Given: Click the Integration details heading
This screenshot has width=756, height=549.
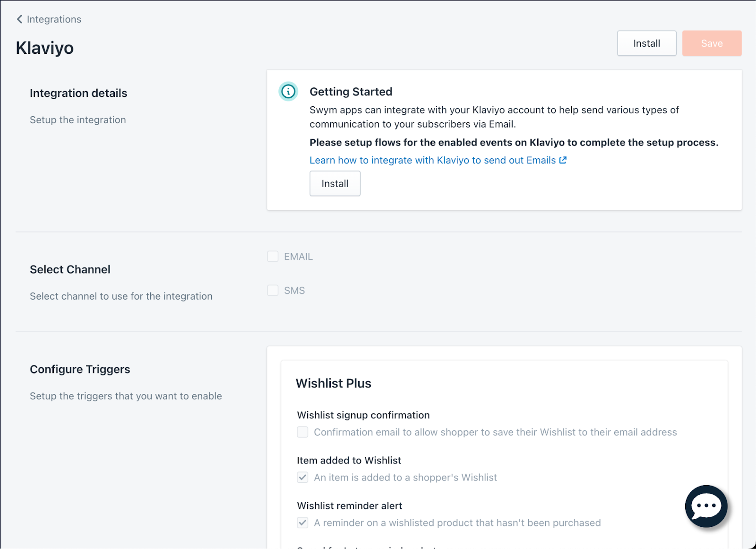Looking at the screenshot, I should (x=78, y=93).
